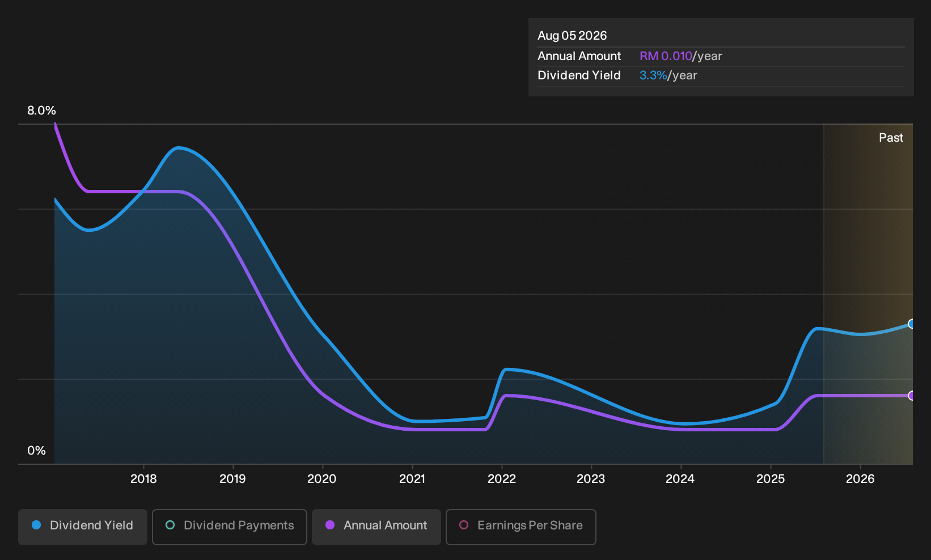Click the 0% y-axis label
This screenshot has height=560, width=931.
36,451
